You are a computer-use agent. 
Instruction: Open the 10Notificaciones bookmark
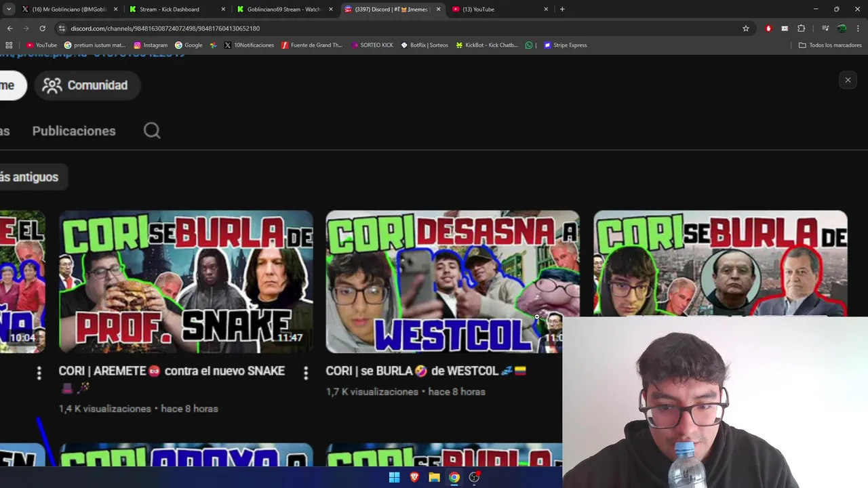click(x=249, y=45)
